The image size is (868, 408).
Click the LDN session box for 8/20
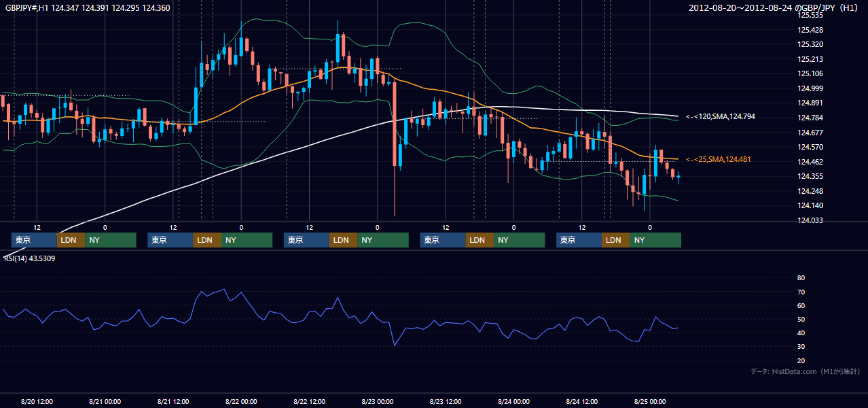[x=71, y=240]
